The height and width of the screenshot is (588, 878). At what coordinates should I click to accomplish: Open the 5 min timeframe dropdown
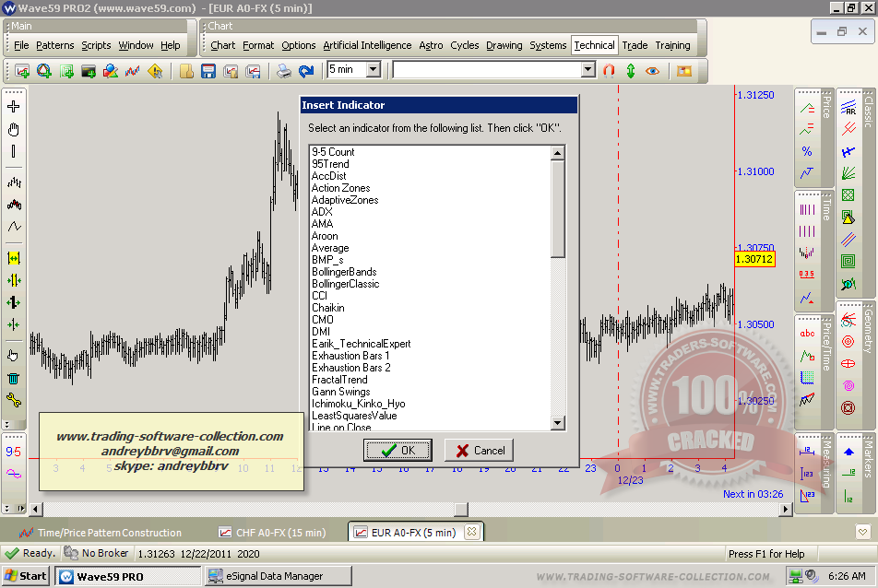(x=373, y=70)
